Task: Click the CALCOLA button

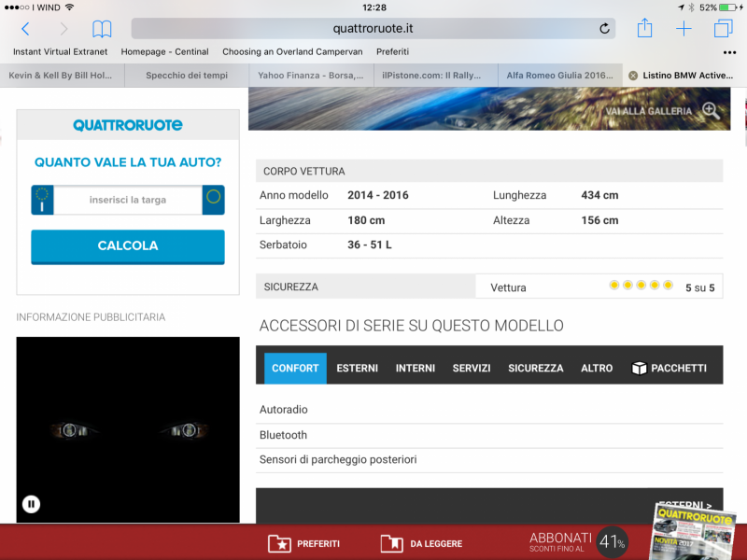Action: 128,246
